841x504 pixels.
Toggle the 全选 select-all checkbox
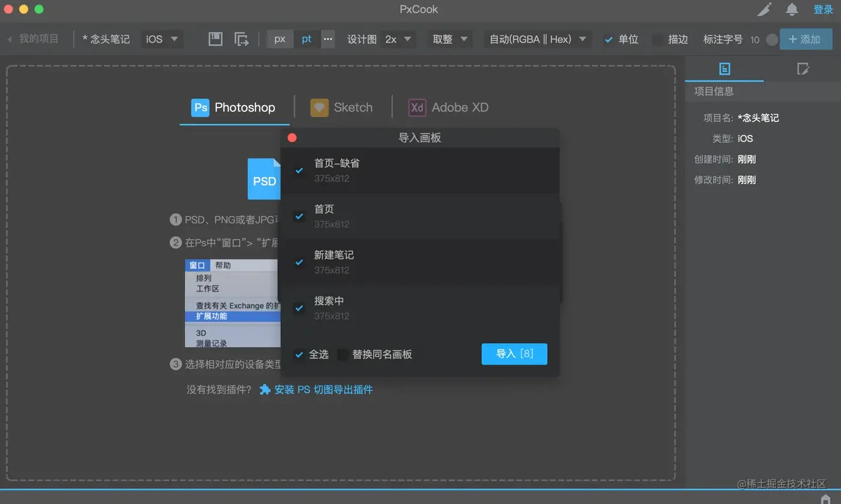point(299,354)
